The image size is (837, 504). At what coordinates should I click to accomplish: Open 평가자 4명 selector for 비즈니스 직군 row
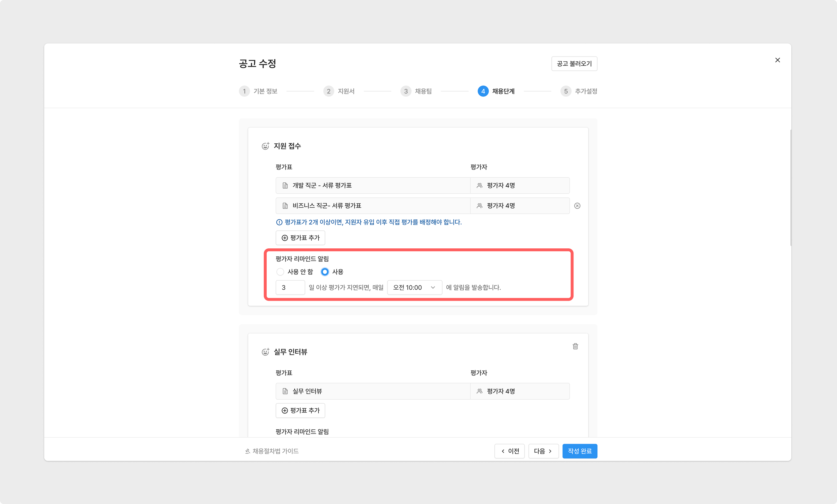click(x=519, y=206)
